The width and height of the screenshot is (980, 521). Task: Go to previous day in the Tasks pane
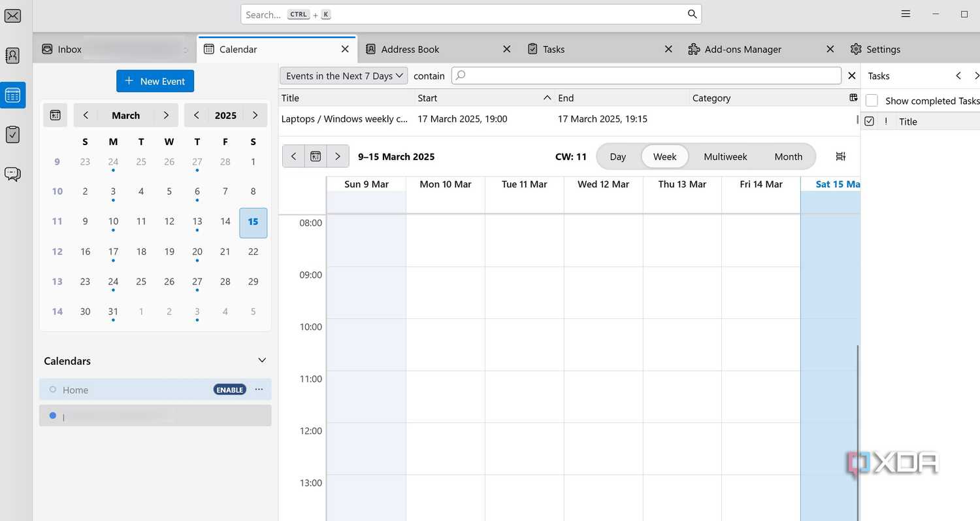(x=958, y=76)
